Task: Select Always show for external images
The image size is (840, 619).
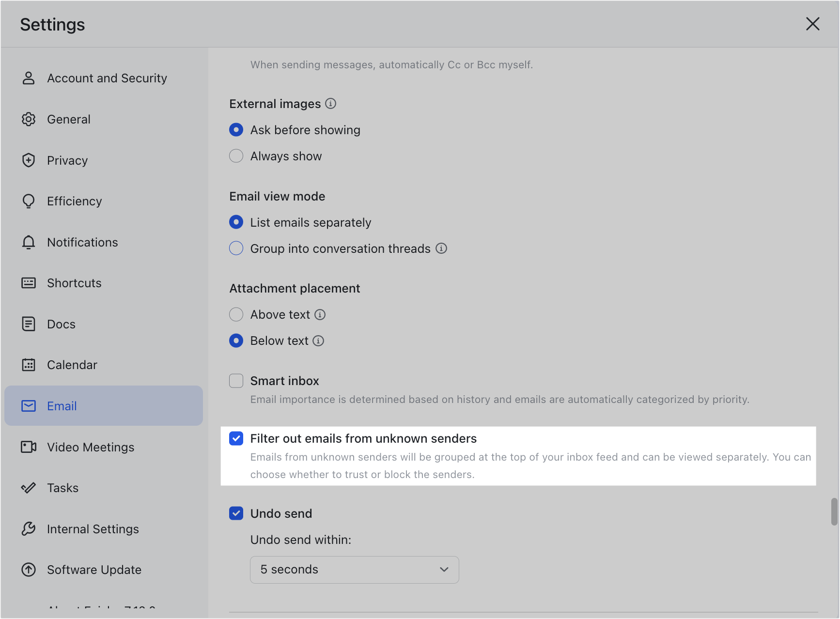Action: [x=236, y=155]
